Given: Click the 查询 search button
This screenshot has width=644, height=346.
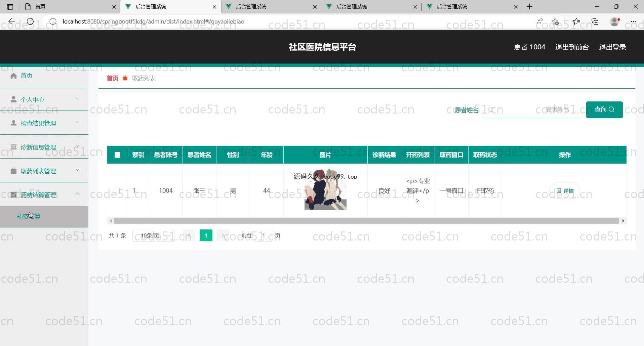Looking at the screenshot, I should click(x=604, y=110).
